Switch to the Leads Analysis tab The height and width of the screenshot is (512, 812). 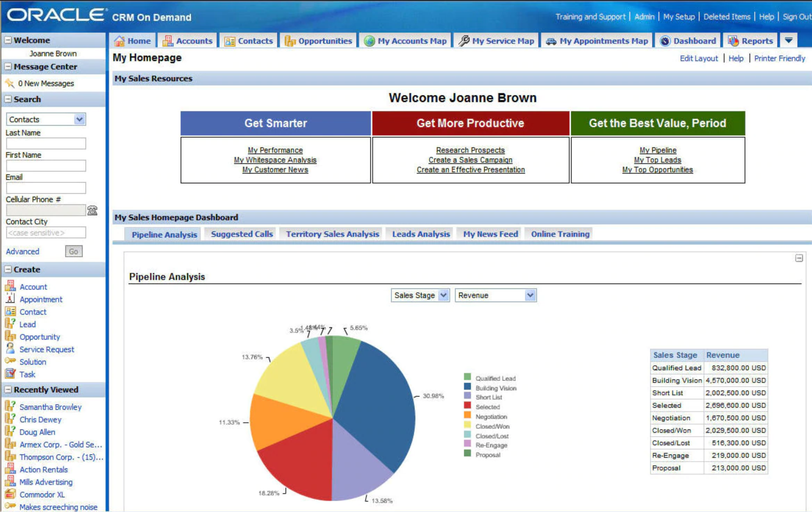tap(421, 234)
